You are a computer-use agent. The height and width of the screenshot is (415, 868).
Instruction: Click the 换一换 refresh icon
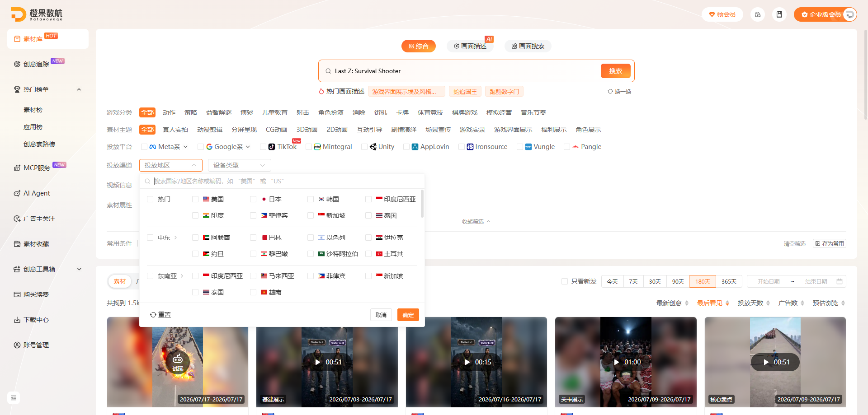tap(610, 91)
